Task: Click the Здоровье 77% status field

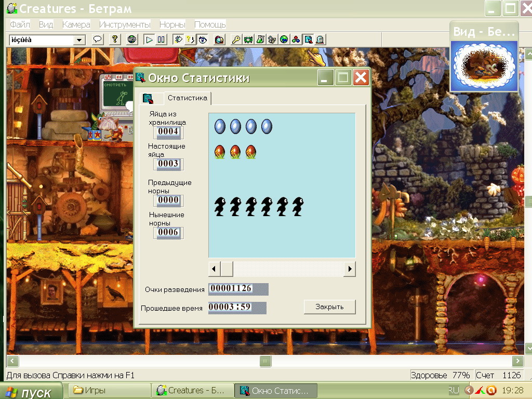Action: 441,375
